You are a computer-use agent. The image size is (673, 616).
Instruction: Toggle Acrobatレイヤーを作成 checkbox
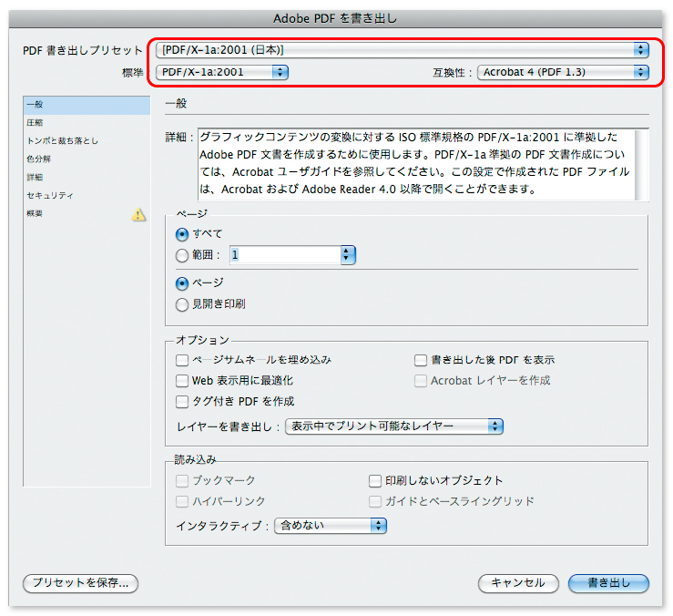421,381
